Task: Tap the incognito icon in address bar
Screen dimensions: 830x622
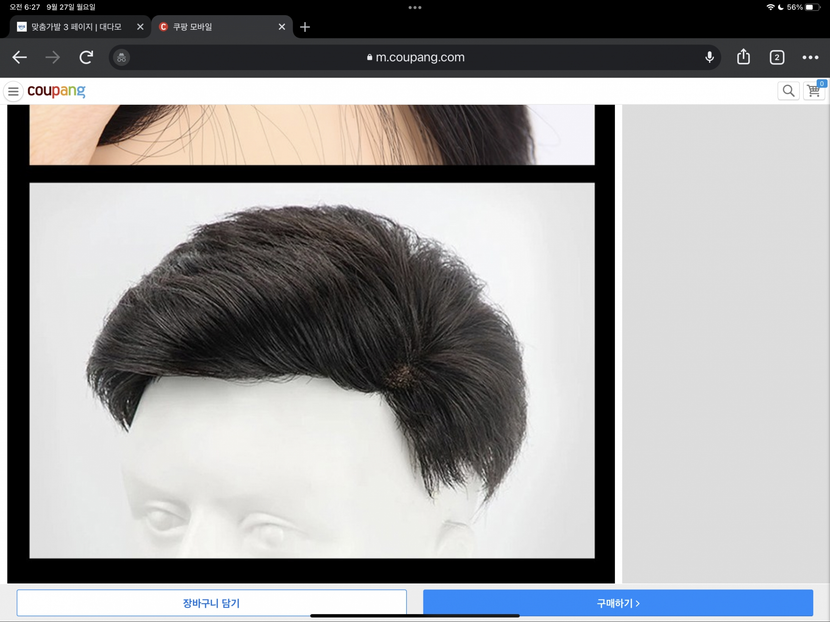Action: [x=121, y=57]
